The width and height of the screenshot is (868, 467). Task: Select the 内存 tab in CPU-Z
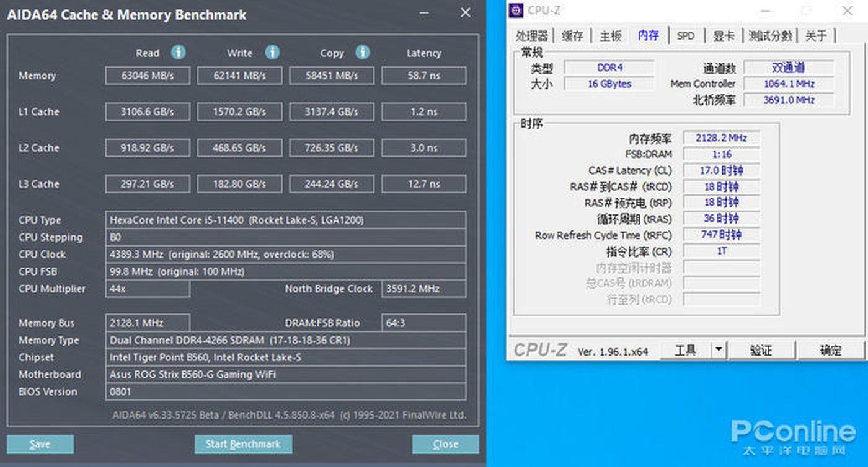pos(649,35)
